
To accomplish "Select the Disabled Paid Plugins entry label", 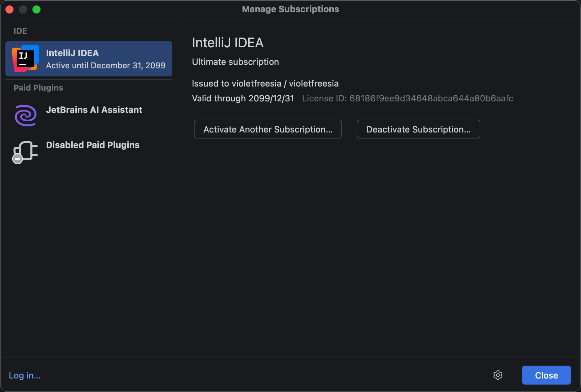I will [x=93, y=145].
